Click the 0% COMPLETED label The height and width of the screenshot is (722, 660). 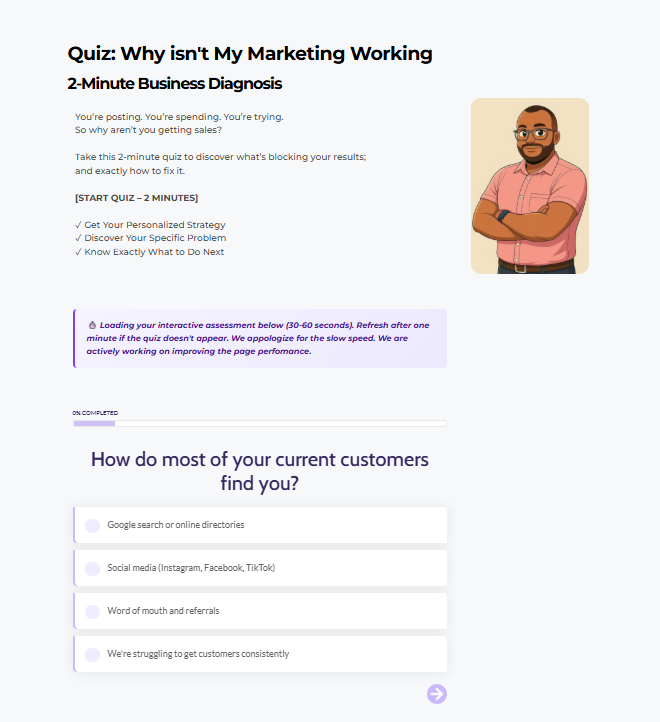click(x=95, y=413)
